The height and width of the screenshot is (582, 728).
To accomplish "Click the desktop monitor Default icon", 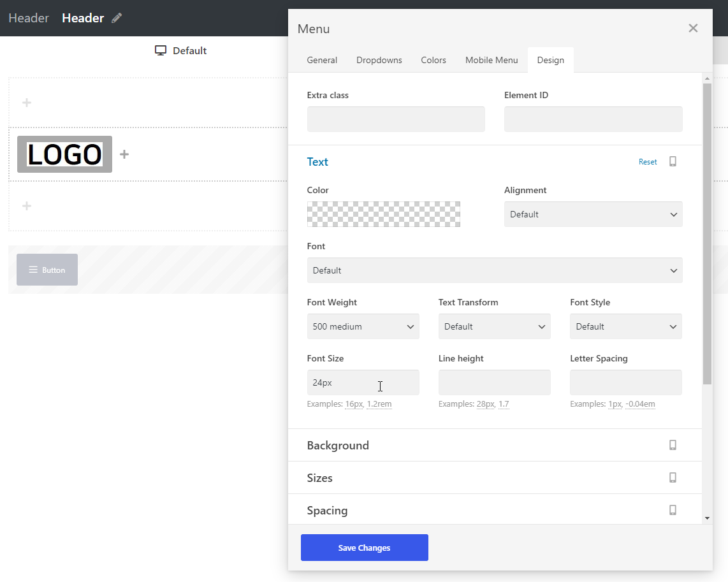I will pyautogui.click(x=161, y=50).
